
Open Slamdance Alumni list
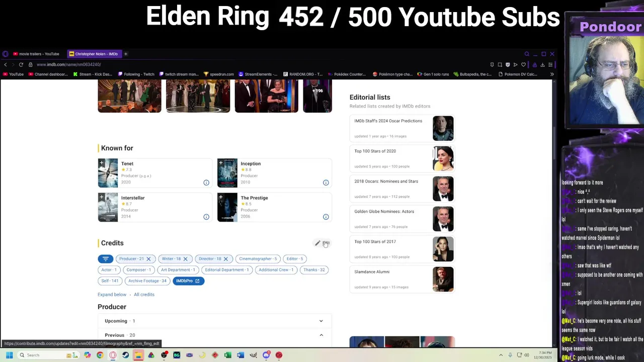(402, 279)
